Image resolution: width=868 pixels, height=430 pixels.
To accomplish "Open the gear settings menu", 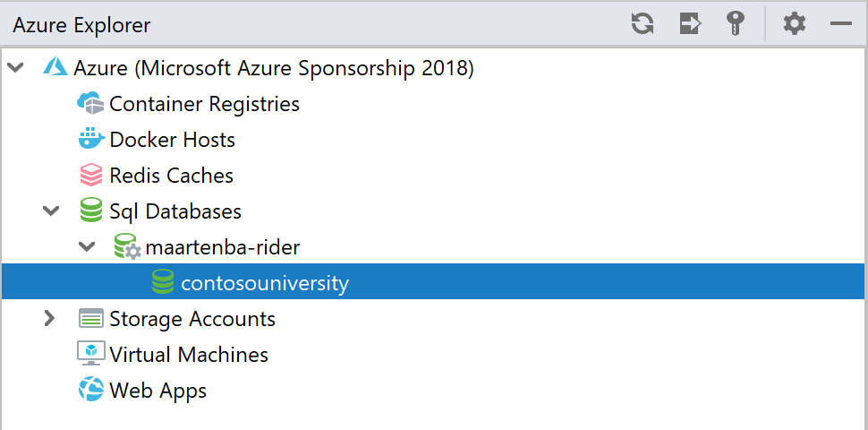I will pyautogui.click(x=795, y=24).
